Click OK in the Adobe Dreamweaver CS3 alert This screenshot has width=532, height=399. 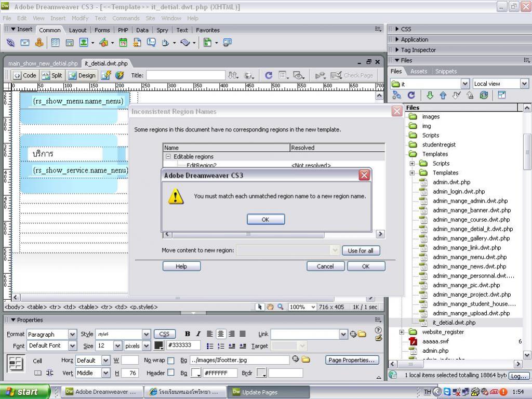(x=265, y=220)
